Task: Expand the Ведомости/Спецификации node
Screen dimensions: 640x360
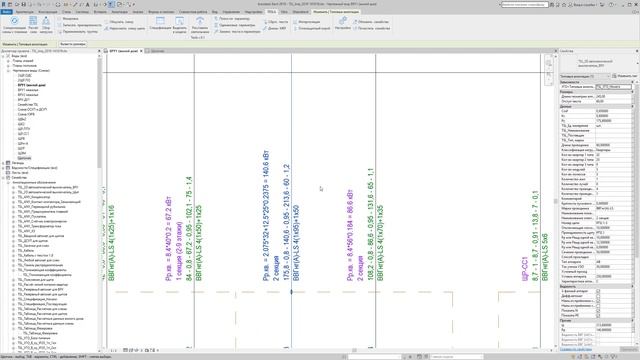Action: click(x=3, y=168)
